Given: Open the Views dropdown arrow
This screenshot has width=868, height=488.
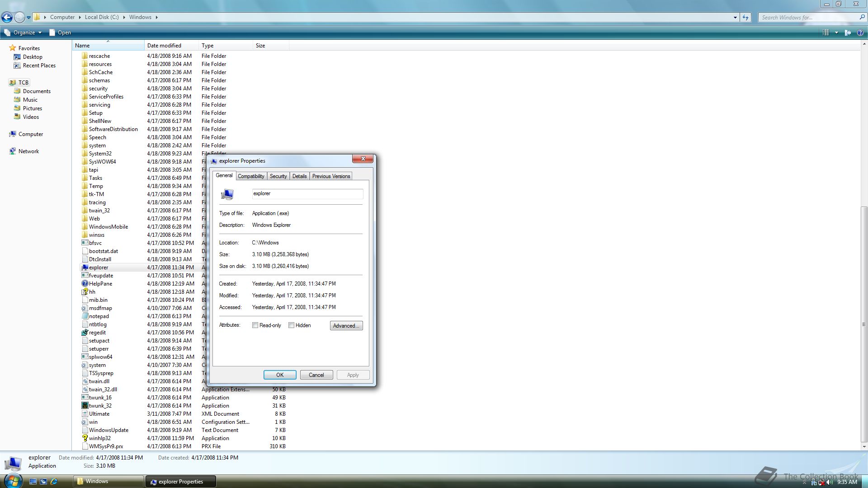Looking at the screenshot, I should click(x=836, y=33).
